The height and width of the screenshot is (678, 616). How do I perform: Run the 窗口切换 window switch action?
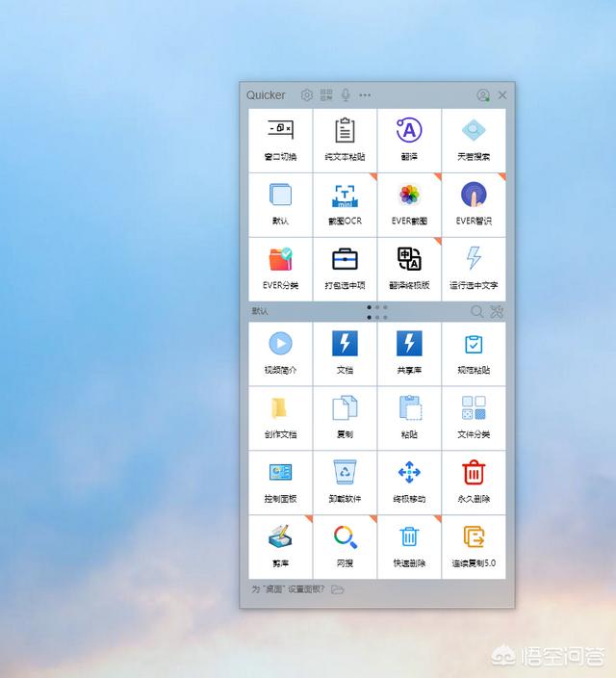(x=280, y=141)
